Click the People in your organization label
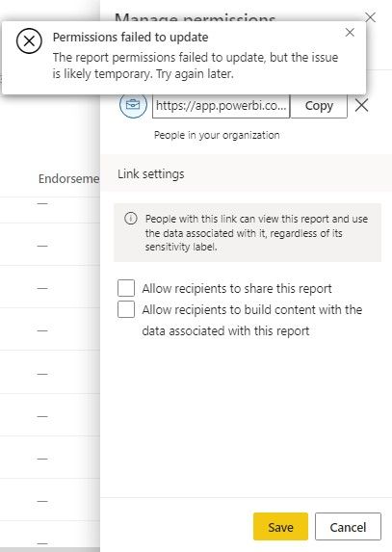This screenshot has height=552, width=392. 217,135
